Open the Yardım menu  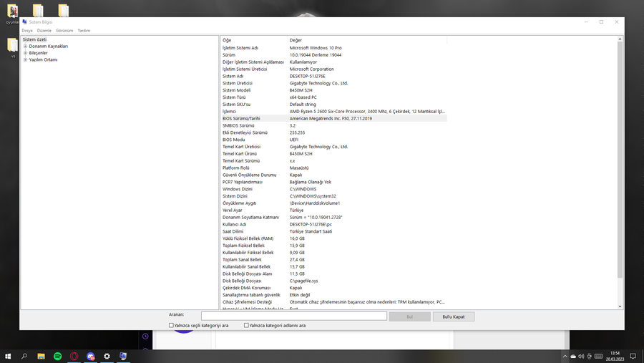[x=84, y=30]
